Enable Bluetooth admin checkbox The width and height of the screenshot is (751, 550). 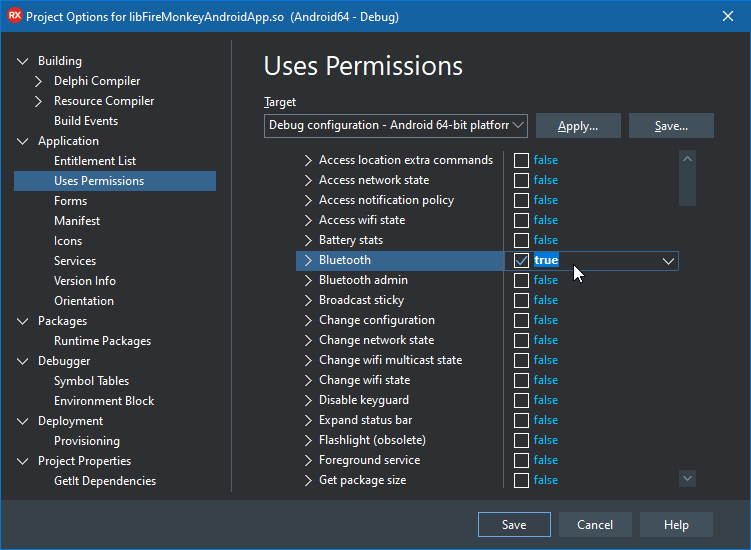(521, 280)
